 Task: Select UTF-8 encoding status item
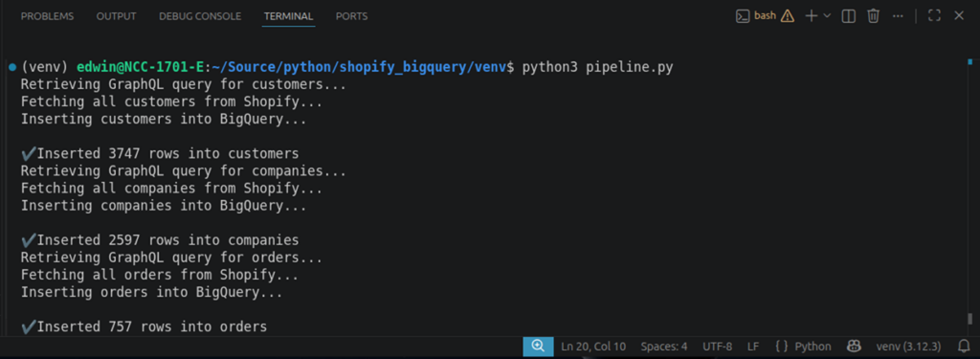pos(717,347)
